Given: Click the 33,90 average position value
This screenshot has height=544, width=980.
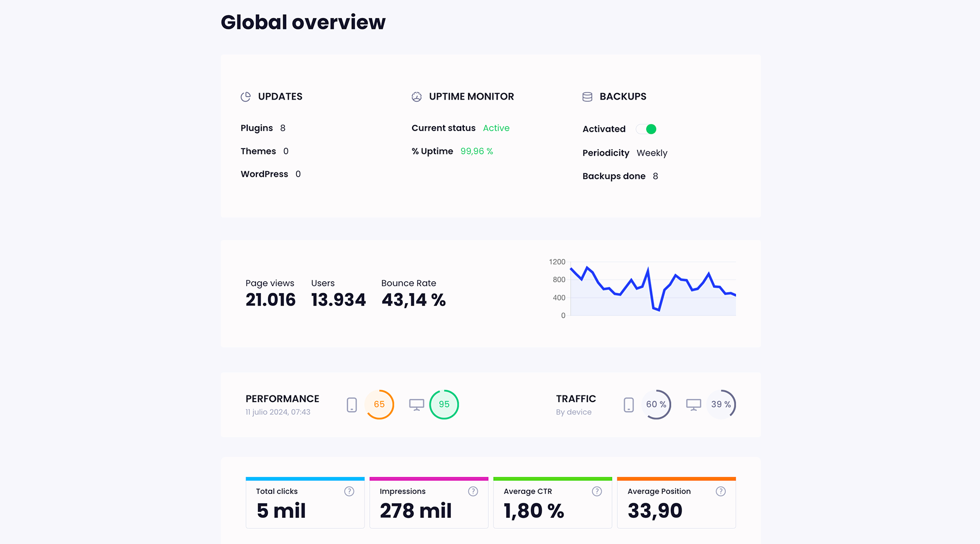Looking at the screenshot, I should pyautogui.click(x=655, y=511).
